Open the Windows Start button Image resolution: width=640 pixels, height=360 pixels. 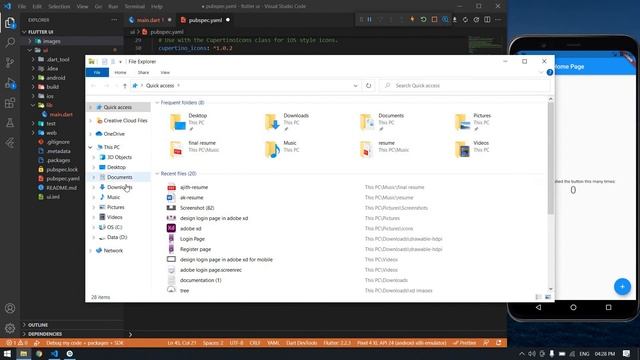click(7, 353)
